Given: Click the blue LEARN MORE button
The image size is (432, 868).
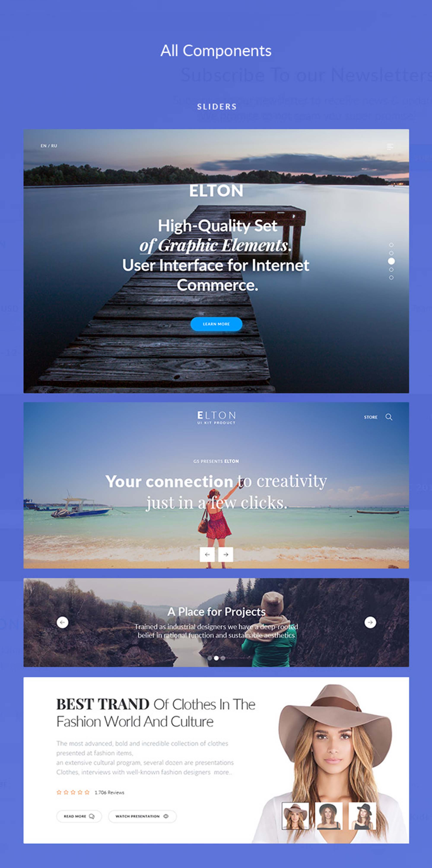Looking at the screenshot, I should tap(216, 324).
